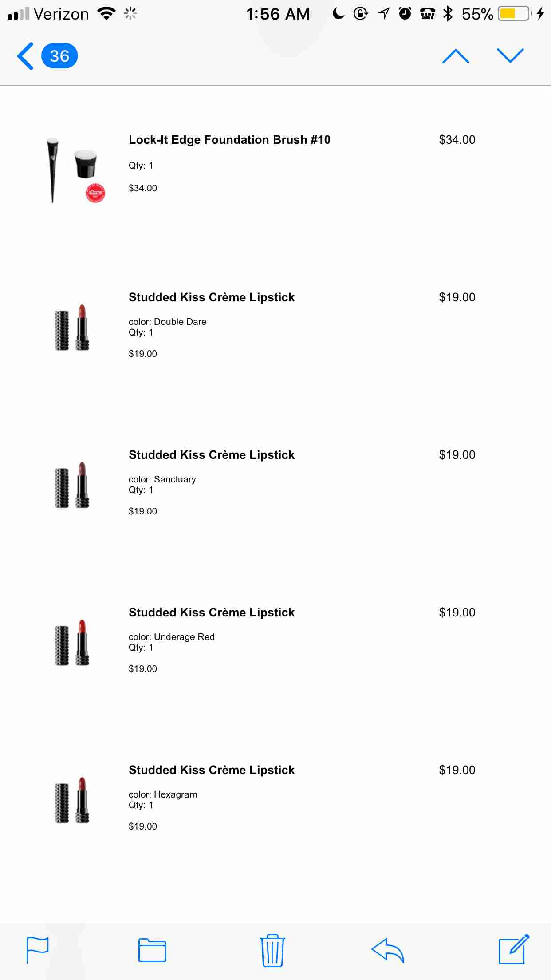Go to next message with down arrow

[510, 56]
